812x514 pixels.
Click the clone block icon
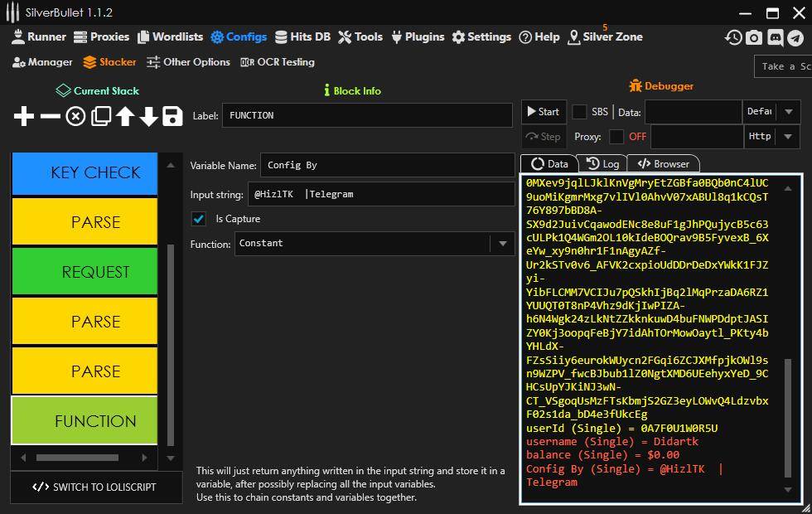(x=100, y=117)
